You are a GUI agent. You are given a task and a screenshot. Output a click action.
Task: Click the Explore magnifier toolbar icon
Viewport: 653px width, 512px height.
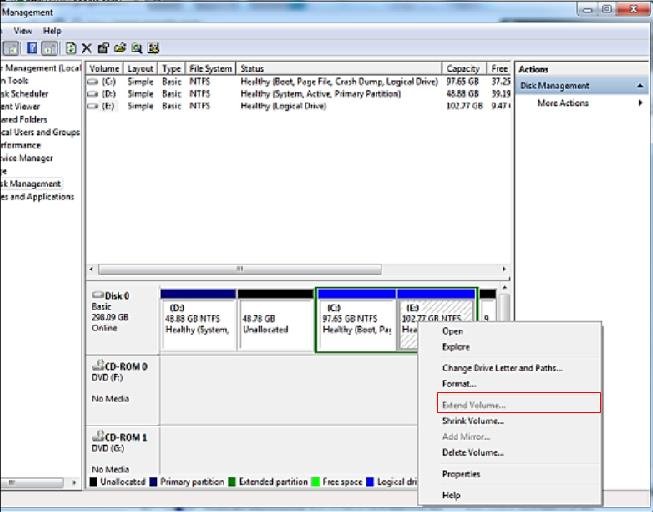tap(137, 48)
